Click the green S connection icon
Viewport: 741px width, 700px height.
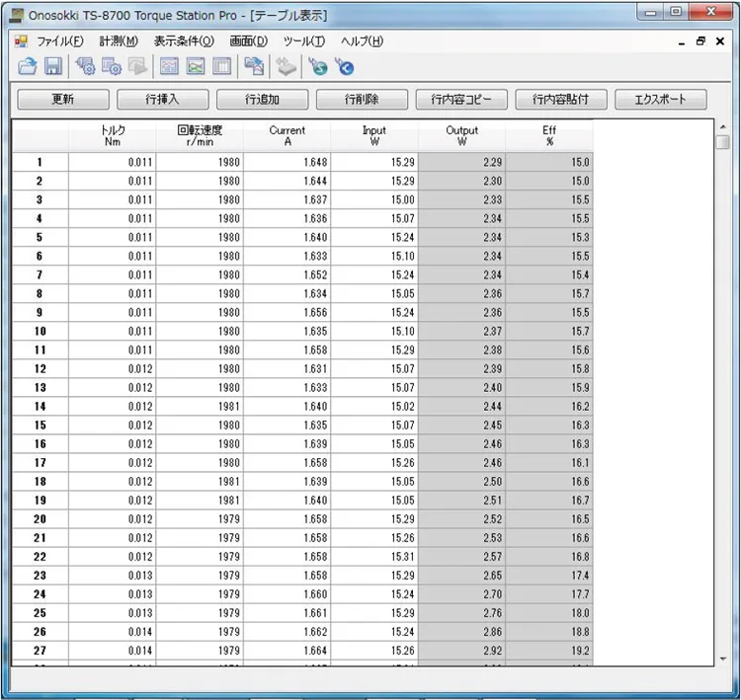(318, 66)
